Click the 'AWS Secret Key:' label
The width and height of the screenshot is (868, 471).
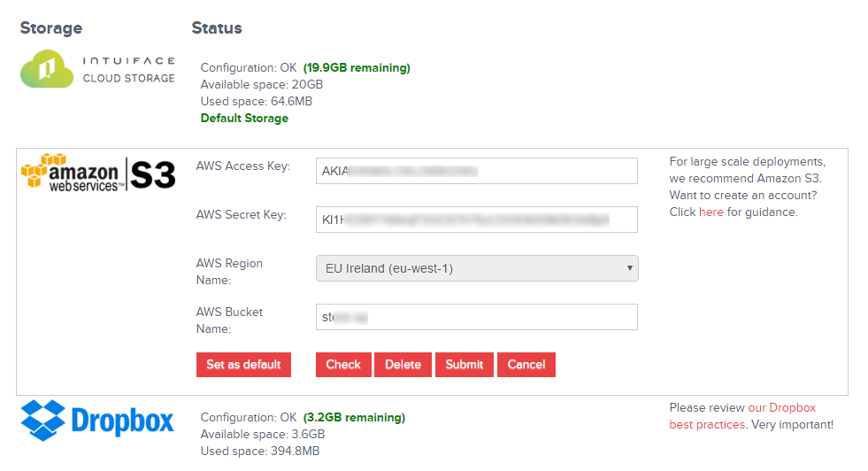[x=241, y=215]
